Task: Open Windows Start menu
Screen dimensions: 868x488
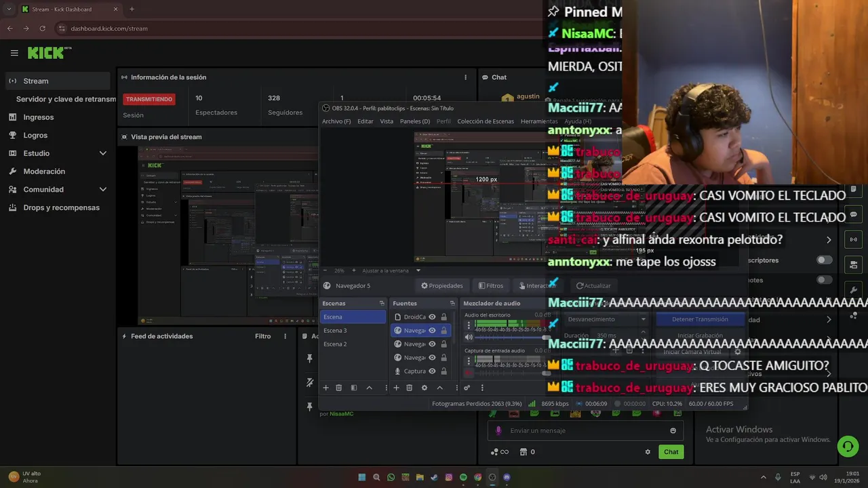Action: 361,477
